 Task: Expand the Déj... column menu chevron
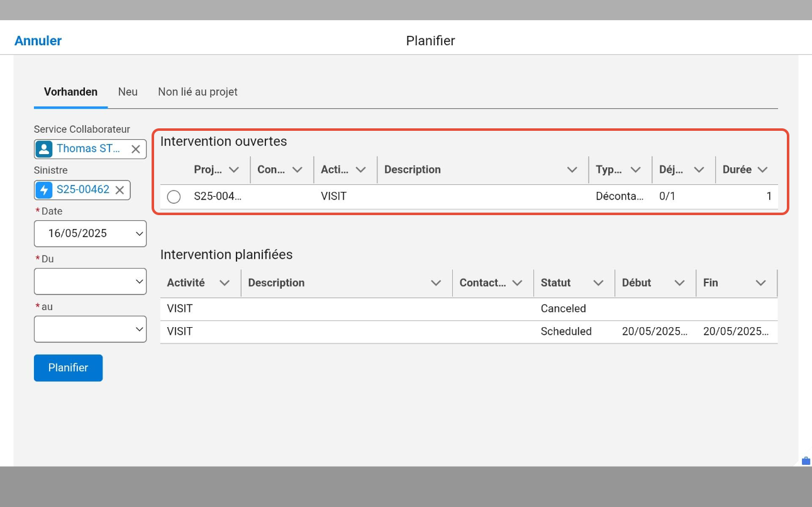tap(699, 170)
